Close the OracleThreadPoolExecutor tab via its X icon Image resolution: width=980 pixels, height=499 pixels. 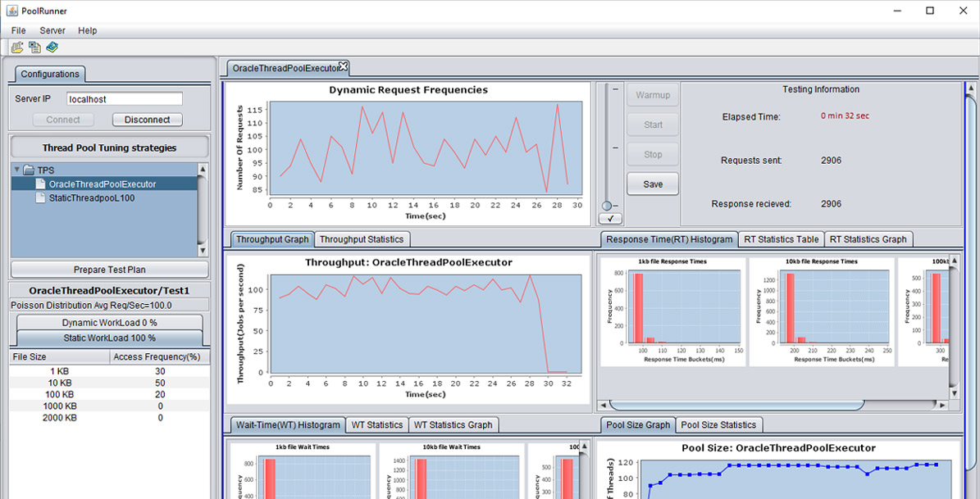click(345, 65)
